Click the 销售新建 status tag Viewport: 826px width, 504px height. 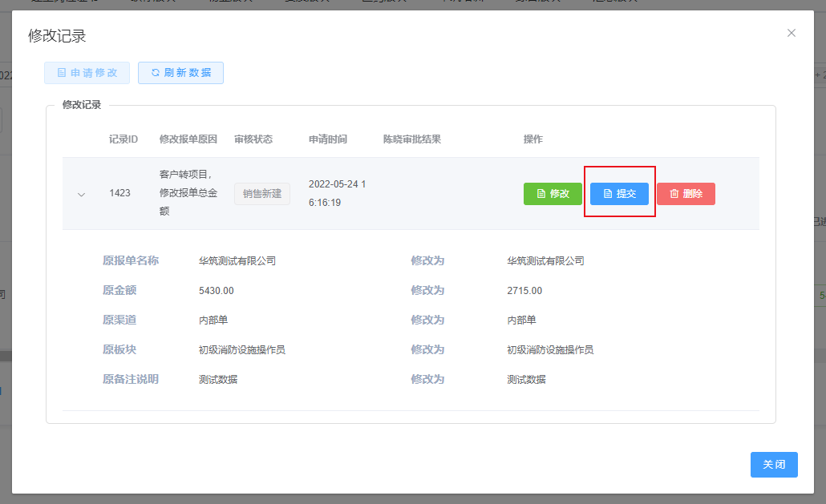262,194
